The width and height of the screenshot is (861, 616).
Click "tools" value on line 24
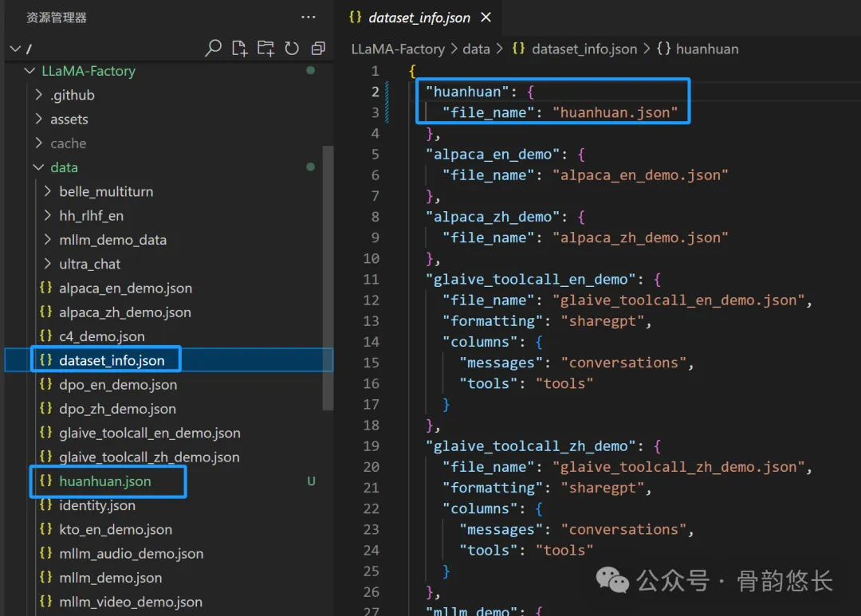click(564, 551)
